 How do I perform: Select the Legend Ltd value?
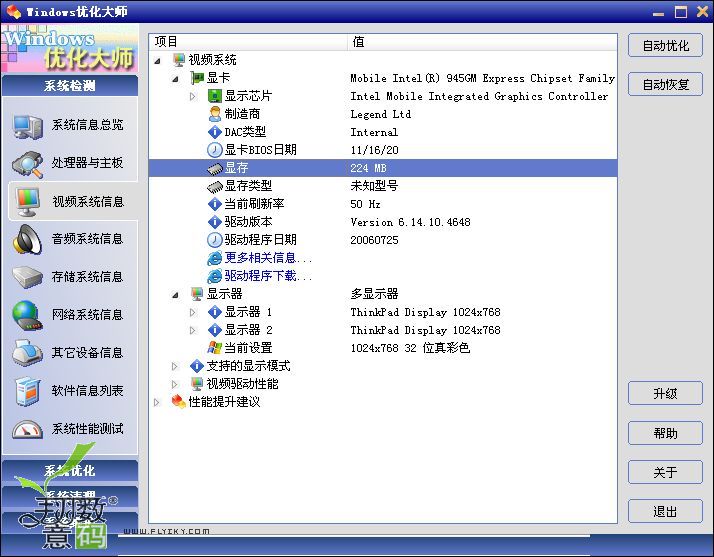(381, 114)
